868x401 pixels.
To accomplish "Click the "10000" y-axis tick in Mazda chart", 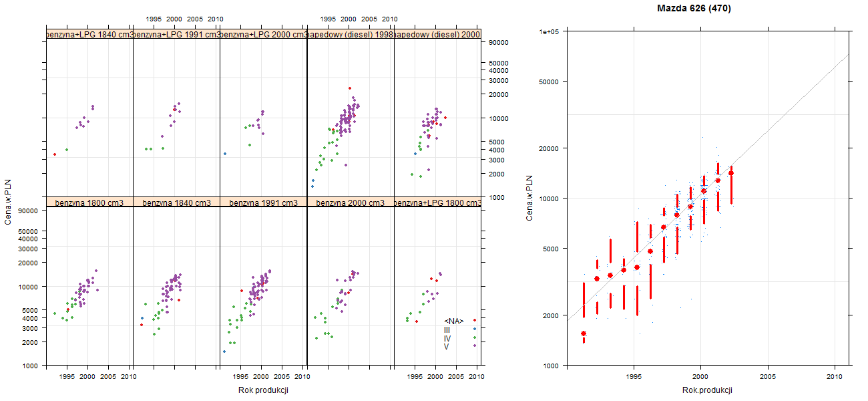I will pos(549,198).
